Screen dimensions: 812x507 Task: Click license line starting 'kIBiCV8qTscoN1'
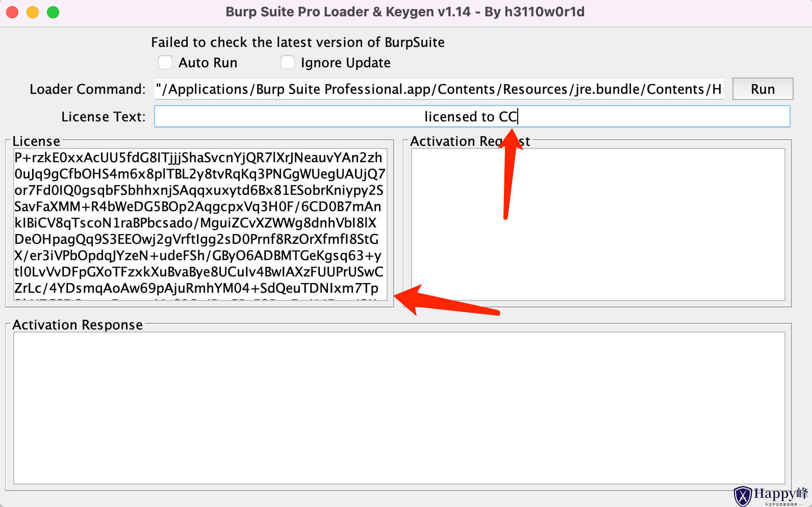click(195, 223)
